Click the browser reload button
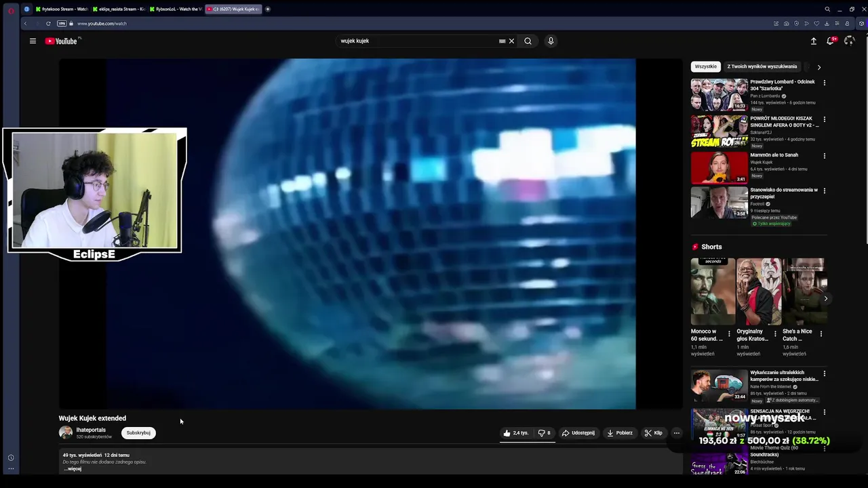The height and width of the screenshot is (488, 868). click(48, 23)
